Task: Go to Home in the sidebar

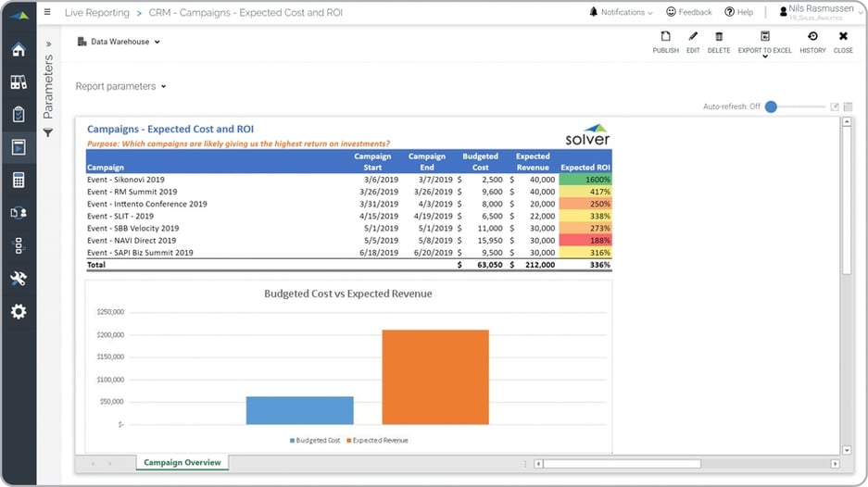Action: (19, 49)
